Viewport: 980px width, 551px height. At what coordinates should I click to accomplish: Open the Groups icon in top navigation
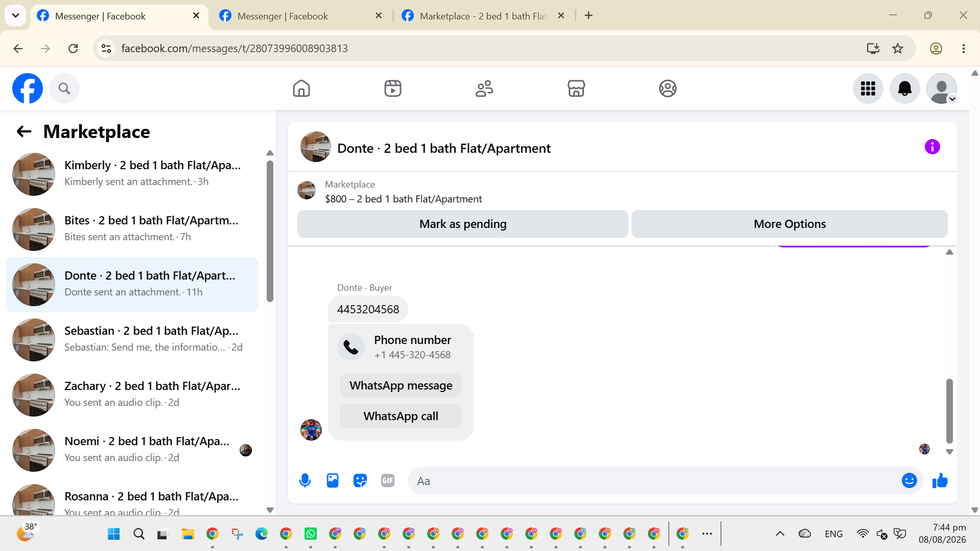point(667,88)
